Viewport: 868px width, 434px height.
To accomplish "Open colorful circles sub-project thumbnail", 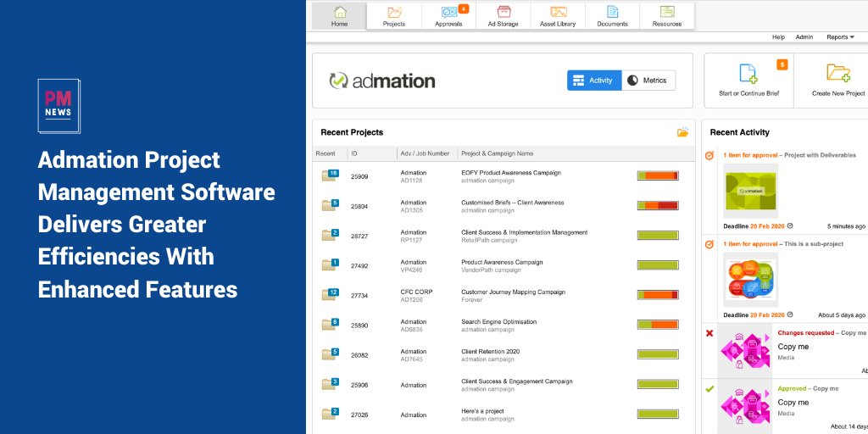I will 751,280.
